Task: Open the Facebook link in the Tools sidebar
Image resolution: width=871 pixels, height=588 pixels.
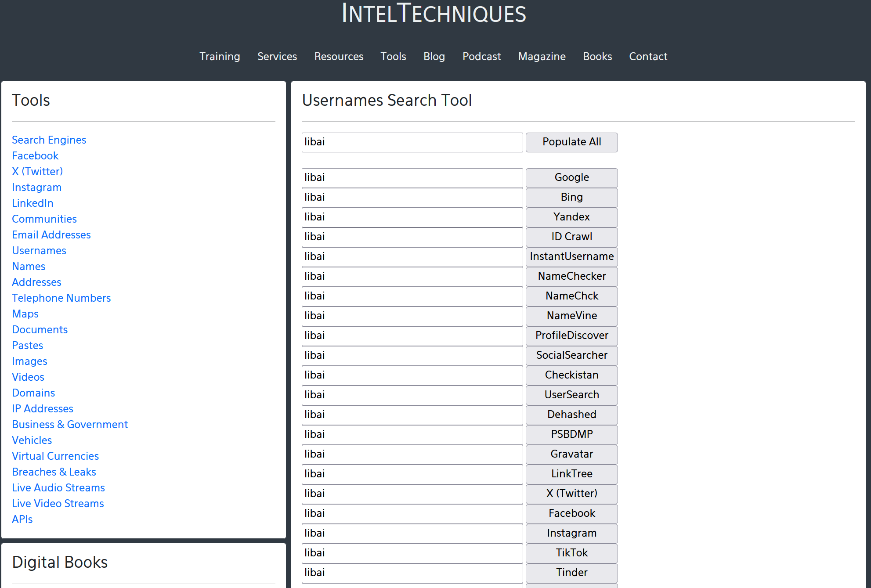Action: click(x=35, y=155)
